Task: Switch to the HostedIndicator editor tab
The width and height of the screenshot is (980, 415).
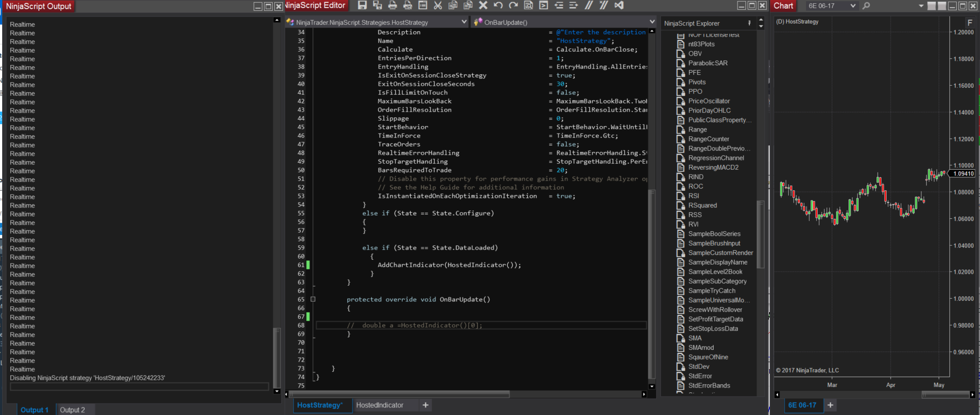Action: pos(379,405)
